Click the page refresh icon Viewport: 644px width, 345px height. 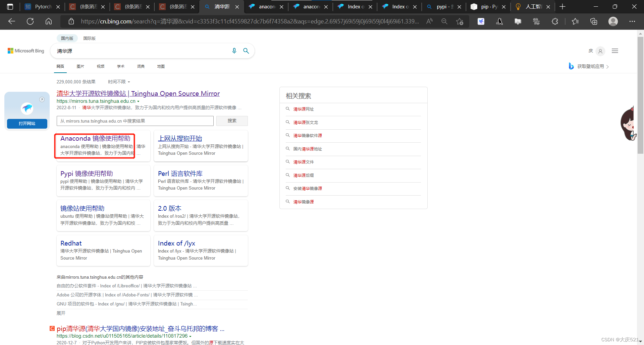click(x=30, y=21)
